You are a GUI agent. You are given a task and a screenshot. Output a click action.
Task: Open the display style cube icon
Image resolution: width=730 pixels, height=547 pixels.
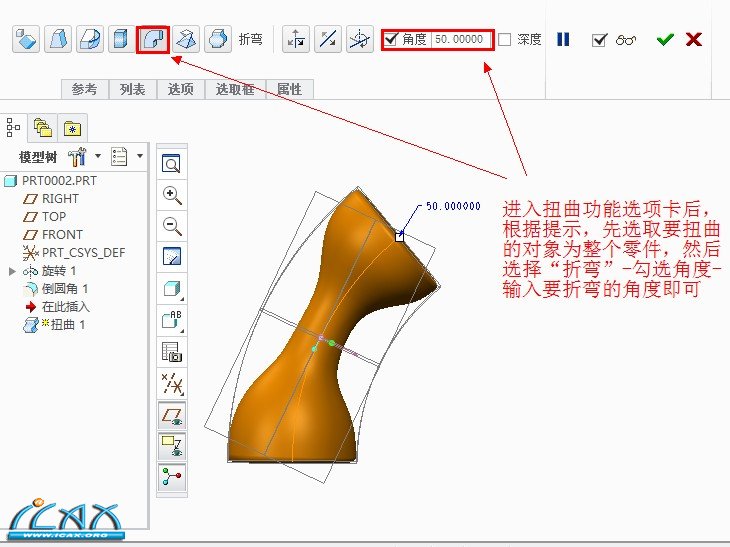point(172,289)
